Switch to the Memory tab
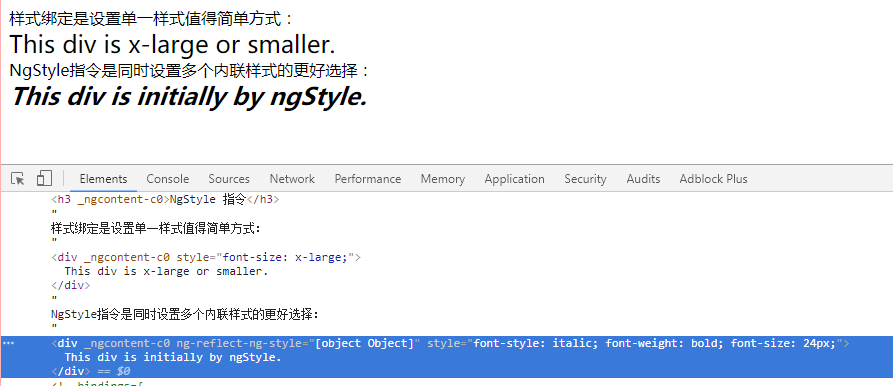Image resolution: width=893 pixels, height=386 pixels. (443, 179)
